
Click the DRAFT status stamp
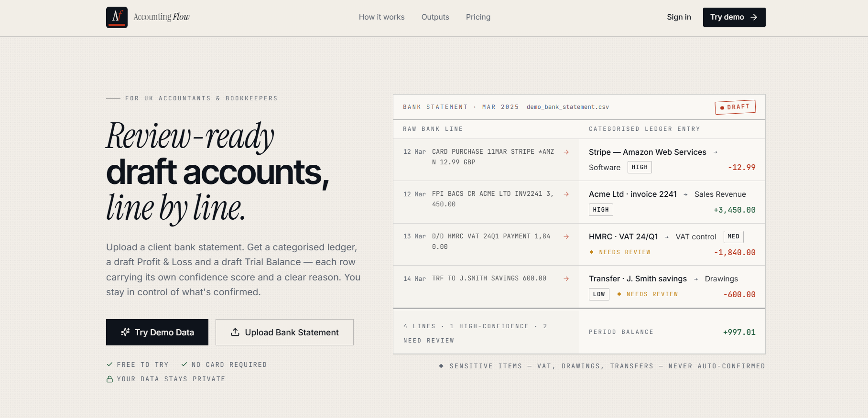point(735,107)
